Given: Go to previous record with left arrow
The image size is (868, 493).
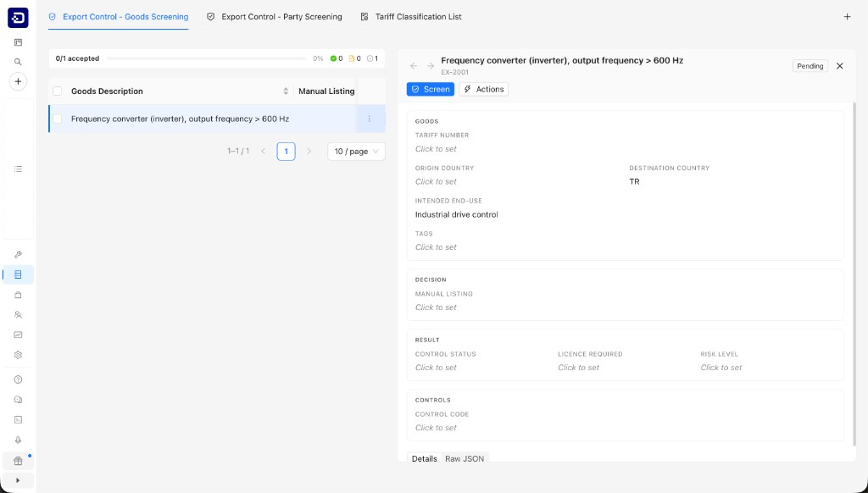Looking at the screenshot, I should (x=414, y=66).
